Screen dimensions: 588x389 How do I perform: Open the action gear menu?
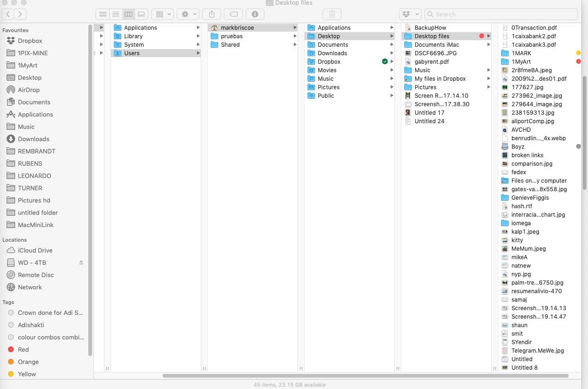click(x=187, y=14)
